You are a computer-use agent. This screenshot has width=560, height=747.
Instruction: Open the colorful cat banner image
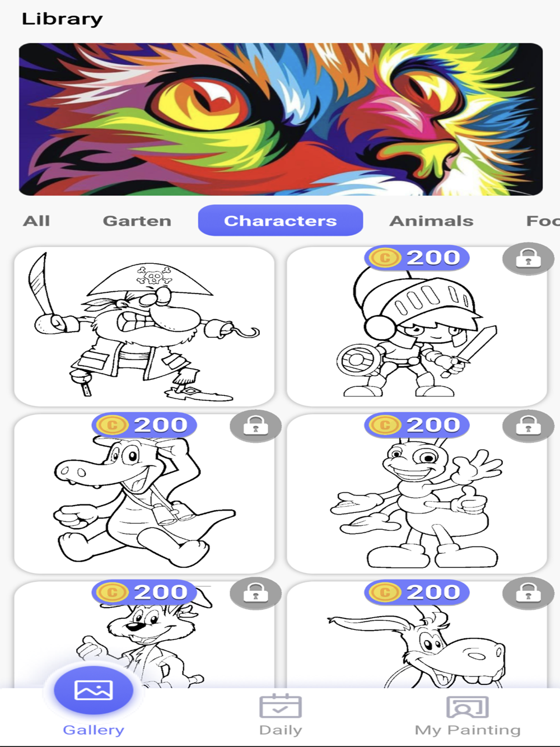[281, 119]
